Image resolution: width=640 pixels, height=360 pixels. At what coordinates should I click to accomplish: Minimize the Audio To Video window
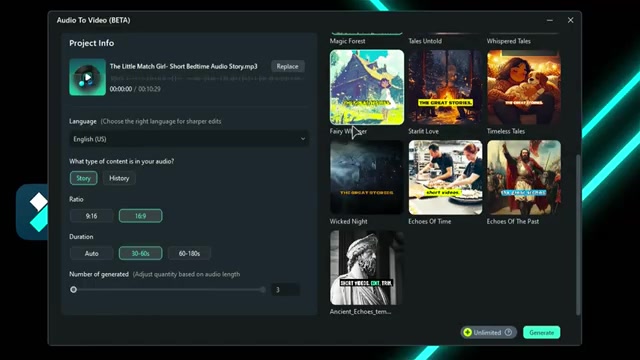[x=550, y=20]
